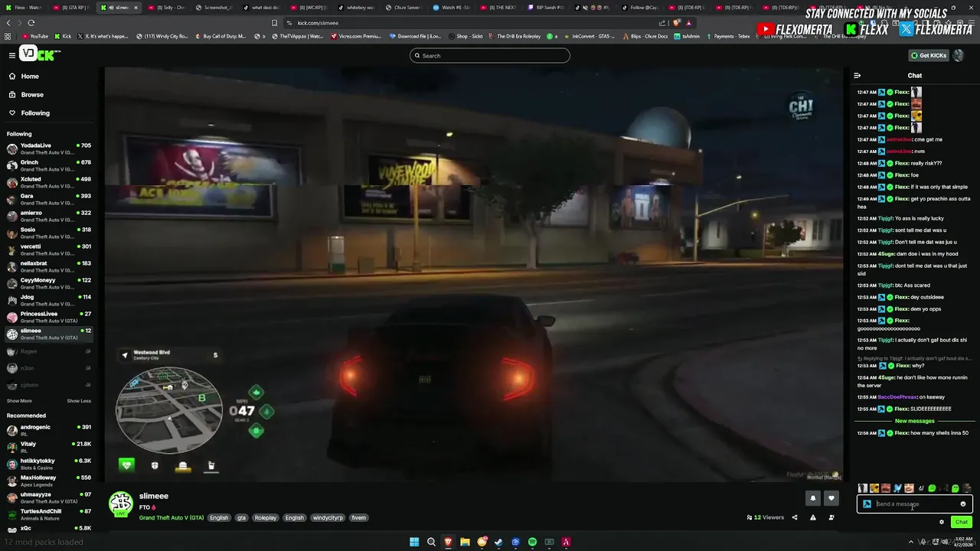Open Grinch channel from Following

49,165
